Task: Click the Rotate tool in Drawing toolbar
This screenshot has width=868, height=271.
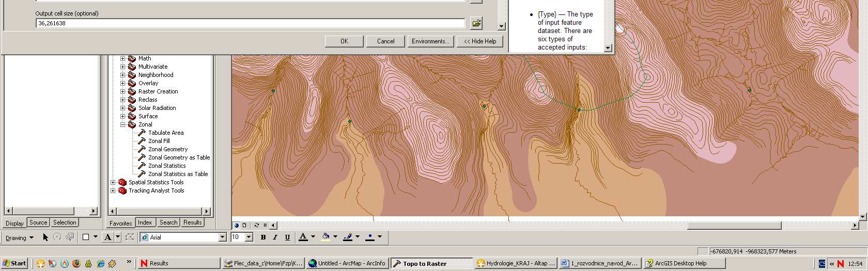Action: click(57, 237)
